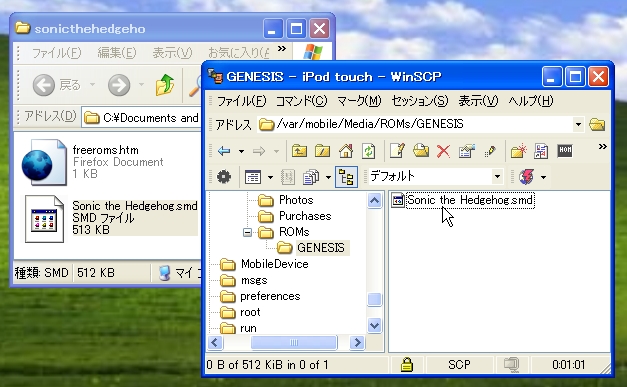Open 編集(E) menu in Explorer window

coord(116,53)
